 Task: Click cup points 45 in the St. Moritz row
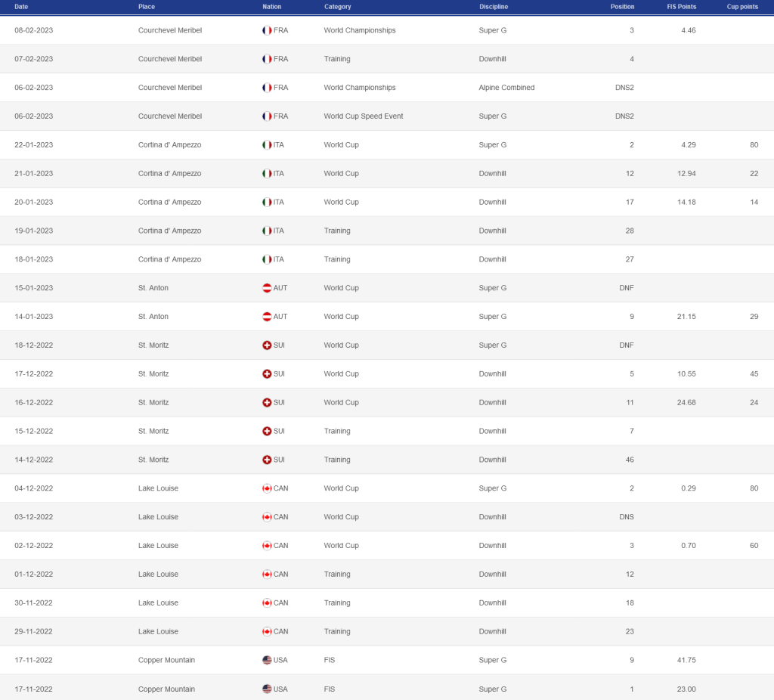point(754,373)
